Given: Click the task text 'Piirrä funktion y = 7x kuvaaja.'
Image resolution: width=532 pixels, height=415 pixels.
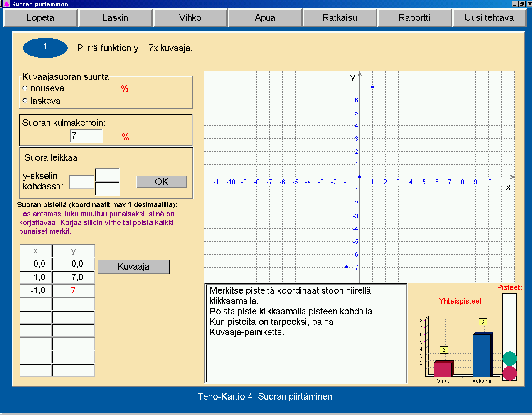Looking at the screenshot, I should [x=135, y=48].
